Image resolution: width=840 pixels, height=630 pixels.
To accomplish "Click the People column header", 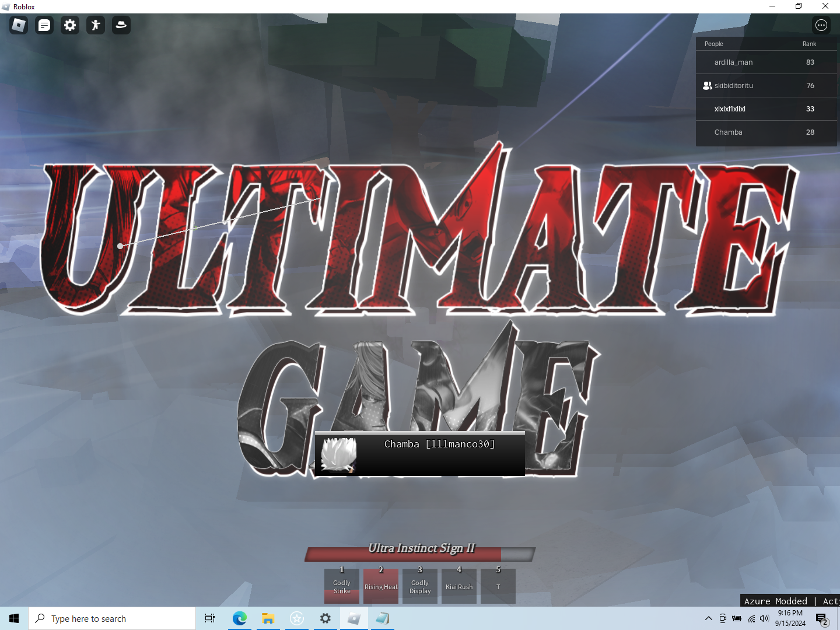I will (x=713, y=44).
